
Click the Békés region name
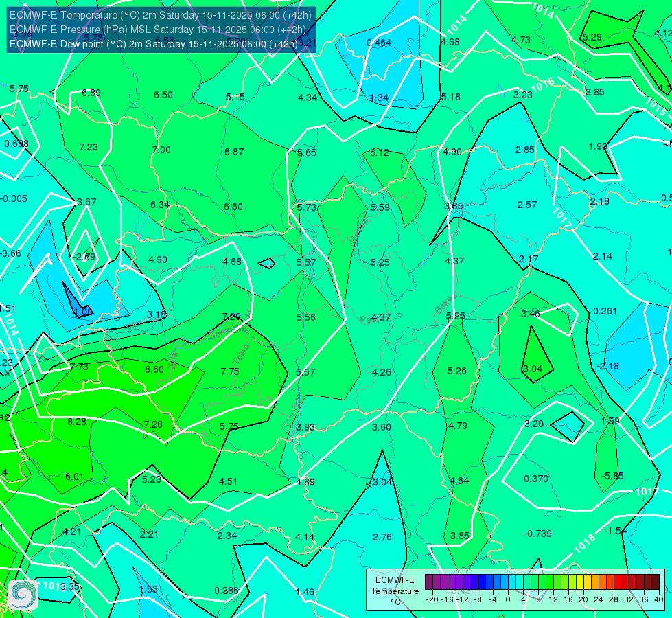pyautogui.click(x=445, y=304)
